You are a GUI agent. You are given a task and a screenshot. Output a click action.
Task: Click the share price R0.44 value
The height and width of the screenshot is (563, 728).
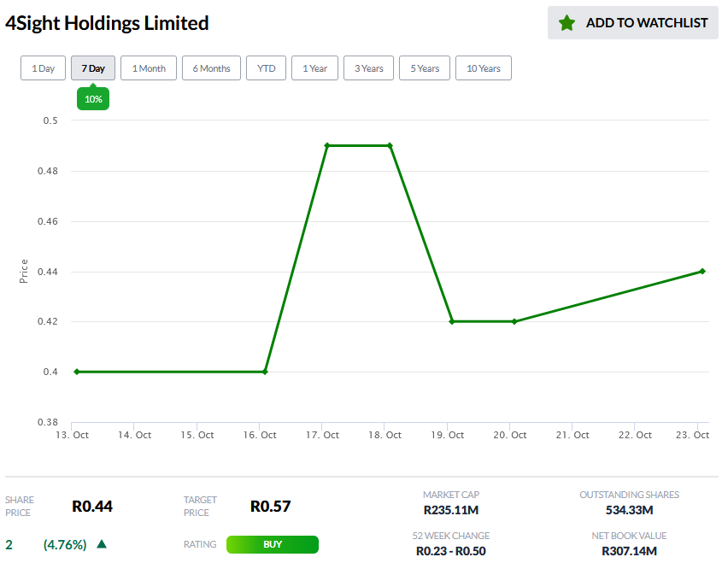pyautogui.click(x=92, y=507)
